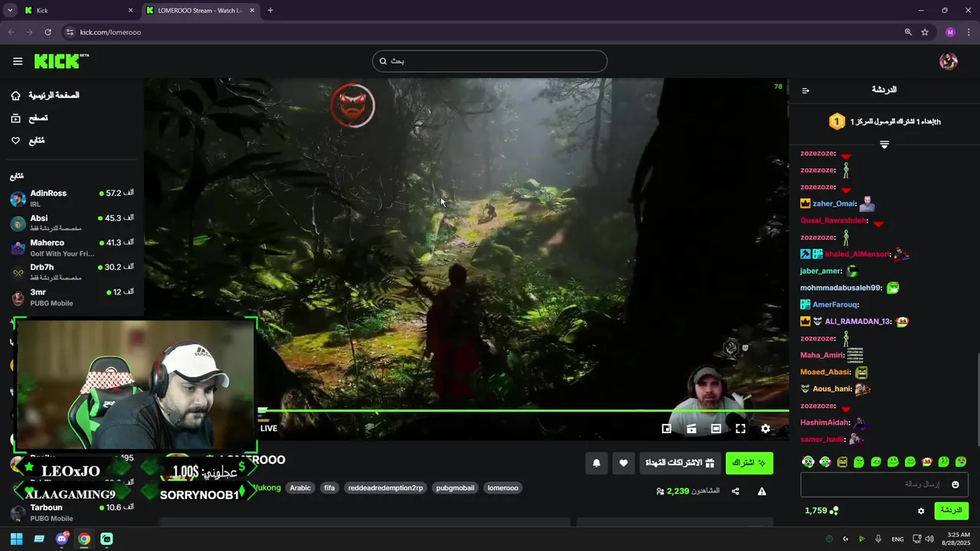Open emoji picker in chat input

coord(955,484)
